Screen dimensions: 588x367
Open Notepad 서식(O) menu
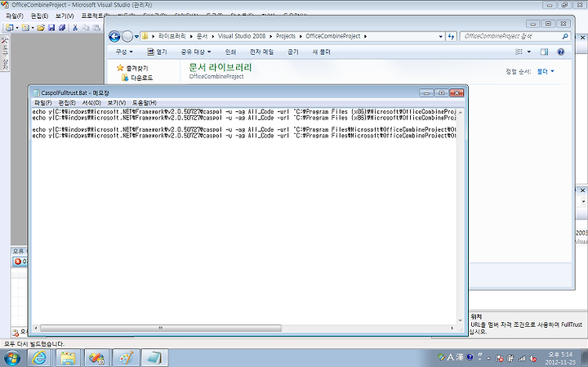(91, 103)
